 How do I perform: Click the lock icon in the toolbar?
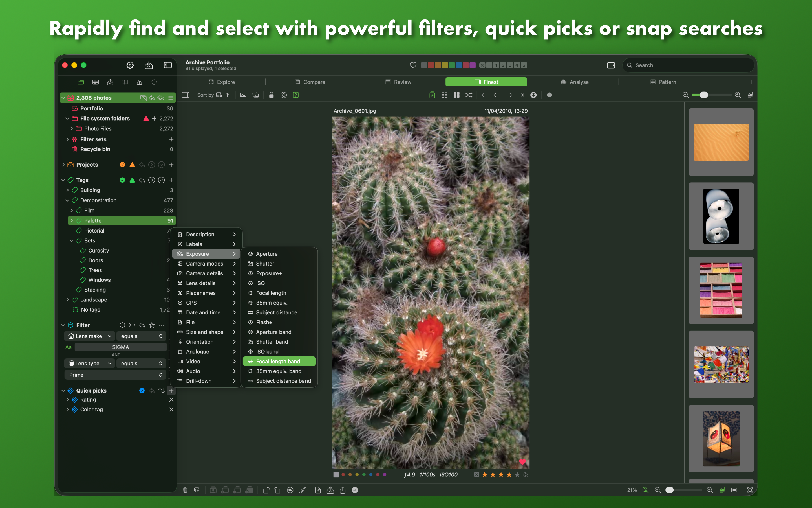(271, 95)
